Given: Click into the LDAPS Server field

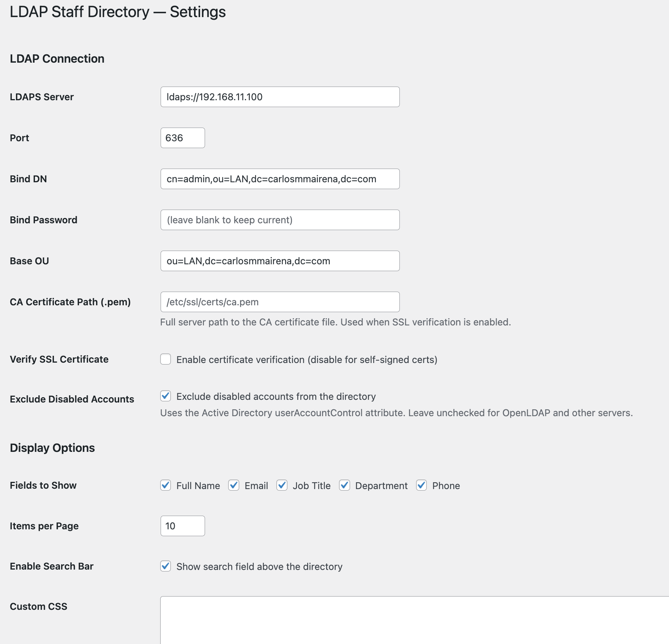Looking at the screenshot, I should pyautogui.click(x=280, y=97).
